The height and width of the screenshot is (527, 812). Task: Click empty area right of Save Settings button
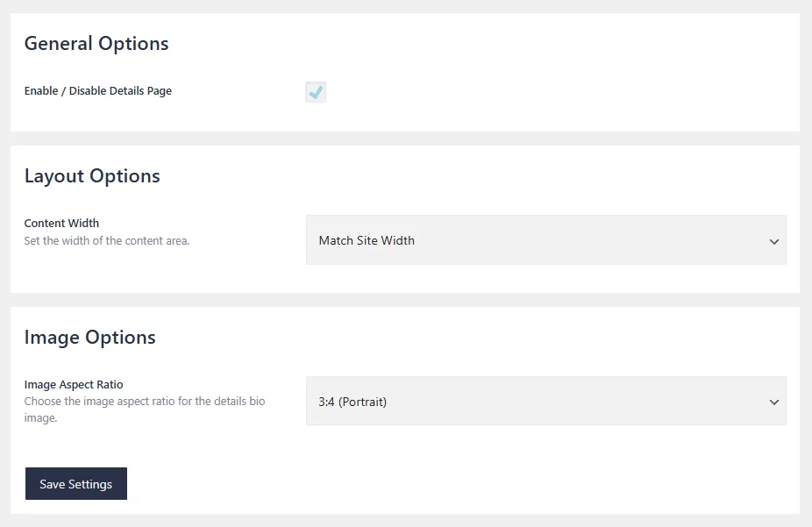point(438,484)
